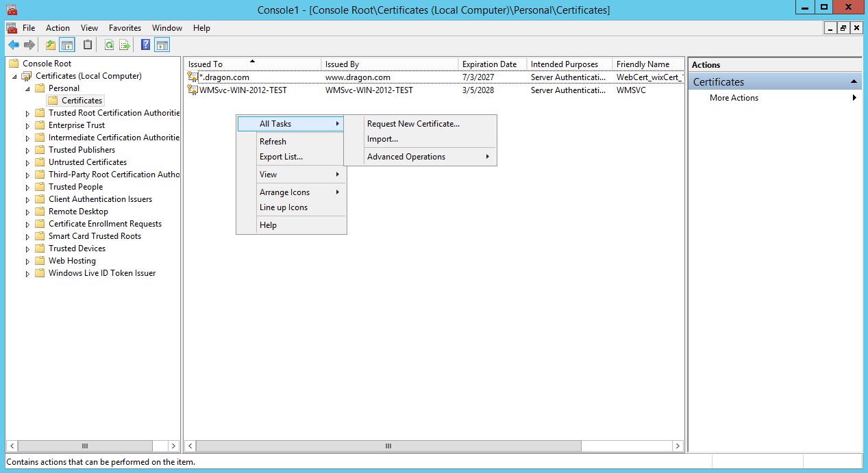Click the Export List toolbar icon
The width and height of the screenshot is (868, 473).
tap(125, 45)
